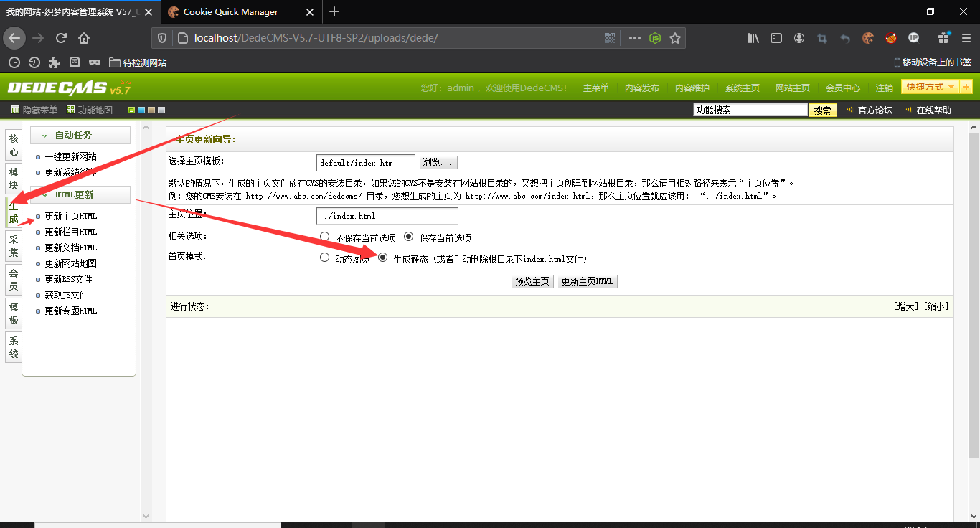Image resolution: width=980 pixels, height=528 pixels.
Task: Open the gift what's new icon
Action: (943, 38)
